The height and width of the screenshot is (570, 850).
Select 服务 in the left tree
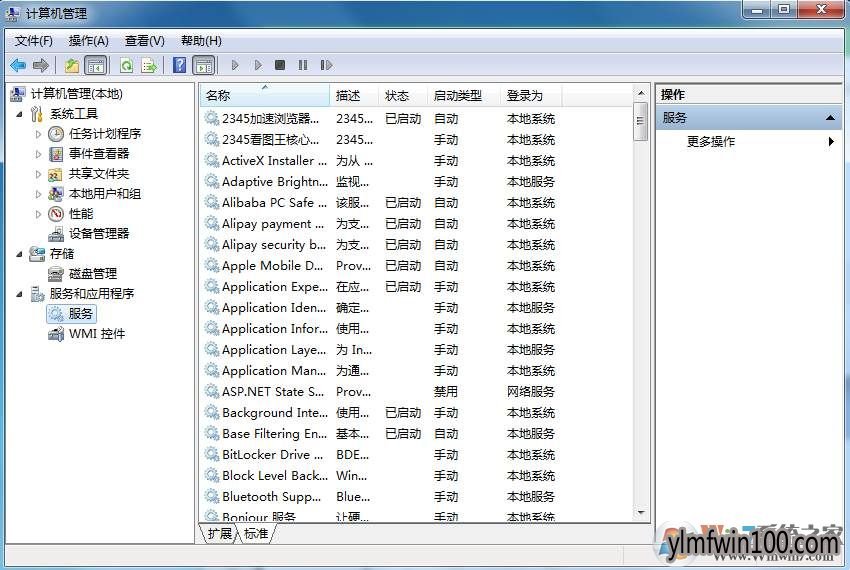(80, 313)
